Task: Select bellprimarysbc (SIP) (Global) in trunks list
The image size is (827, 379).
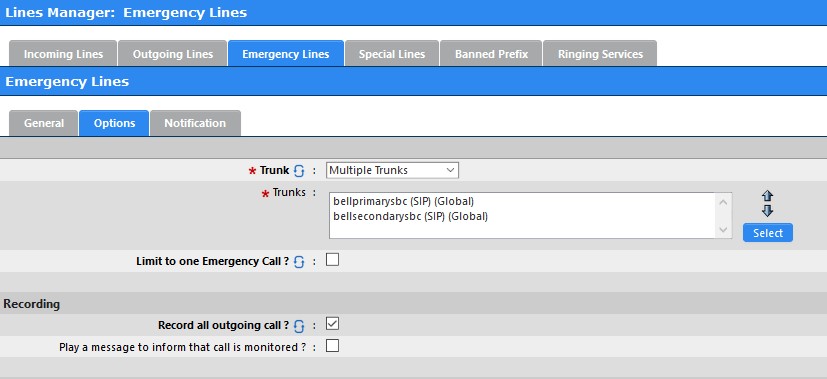Action: coord(403,201)
